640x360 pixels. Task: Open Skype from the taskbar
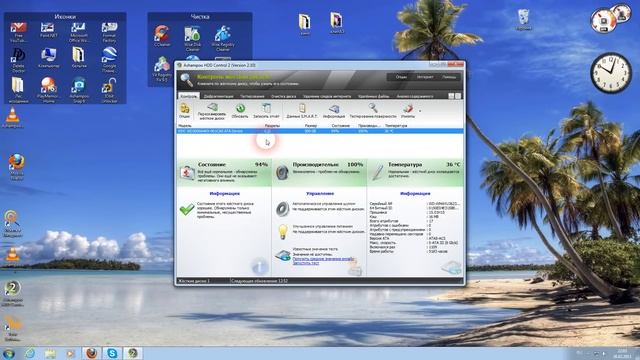pos(112,353)
